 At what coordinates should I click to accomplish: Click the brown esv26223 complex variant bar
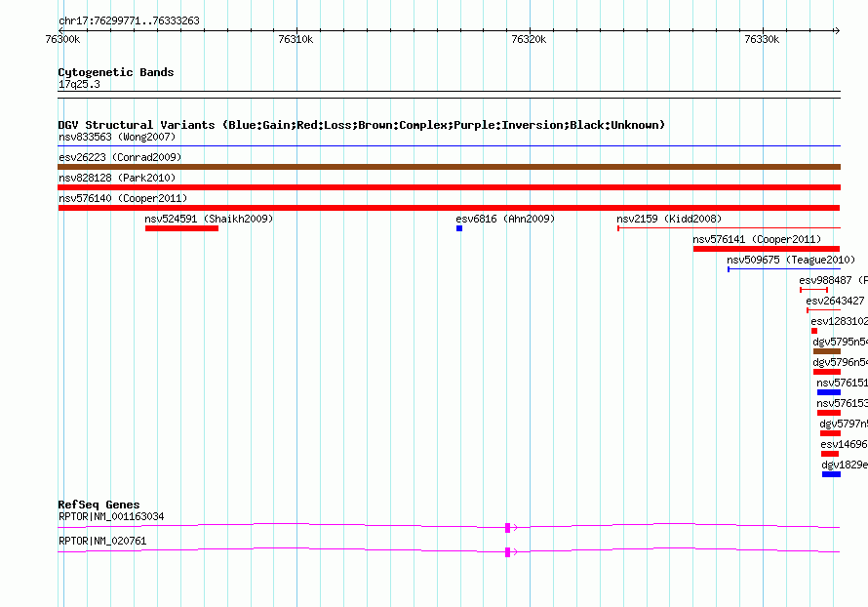449,167
